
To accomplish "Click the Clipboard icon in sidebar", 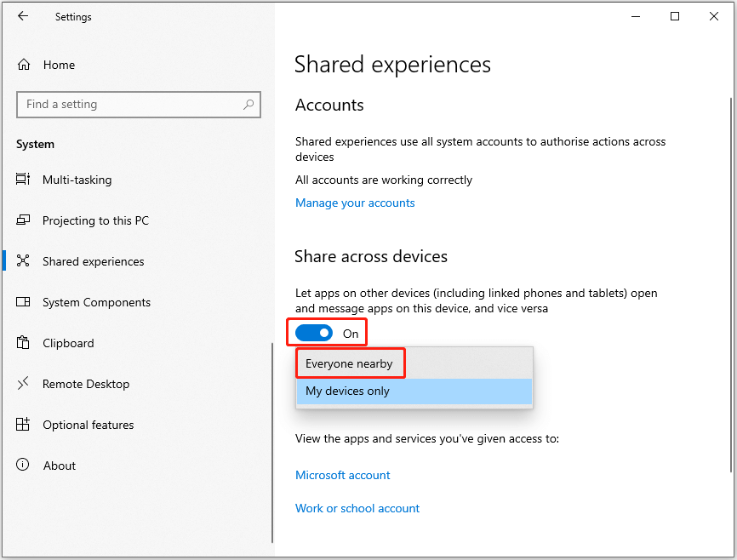I will [x=23, y=343].
